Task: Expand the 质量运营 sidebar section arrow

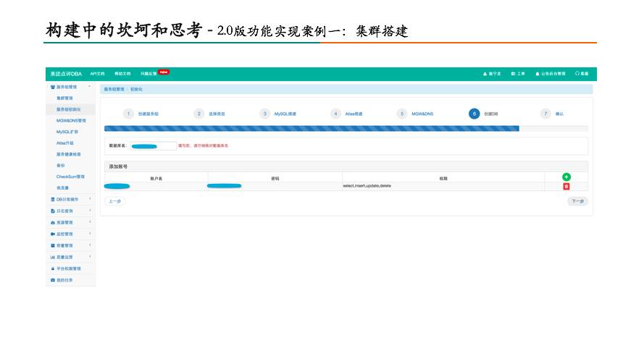Action: point(90,256)
